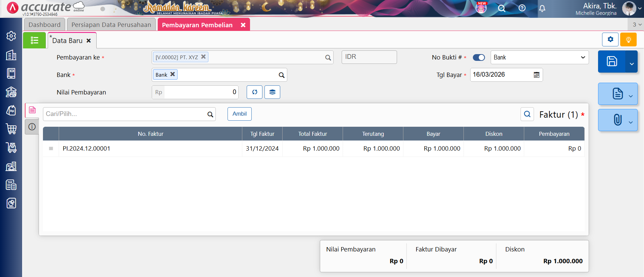Click the stacked layers icon beside payment value
This screenshot has width=644, height=277.
pos(272,92)
